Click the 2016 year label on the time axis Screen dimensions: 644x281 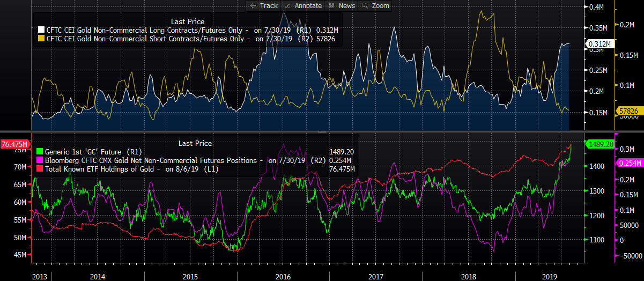[283, 276]
